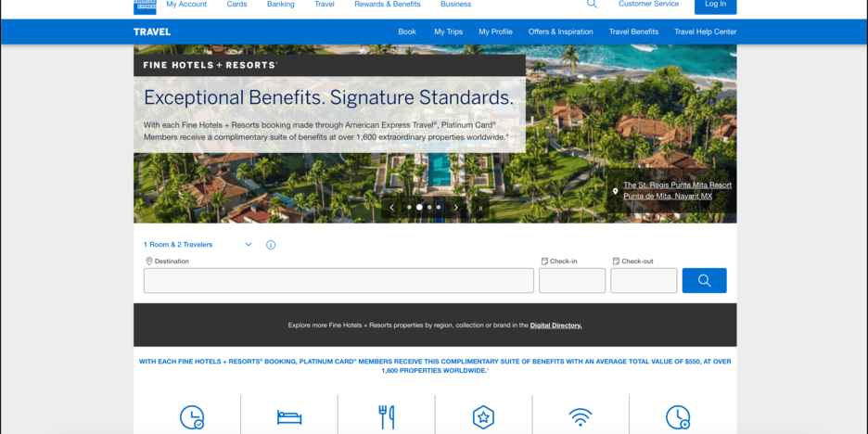
Task: Select the fourth carousel dot indicator
Action: tap(439, 208)
